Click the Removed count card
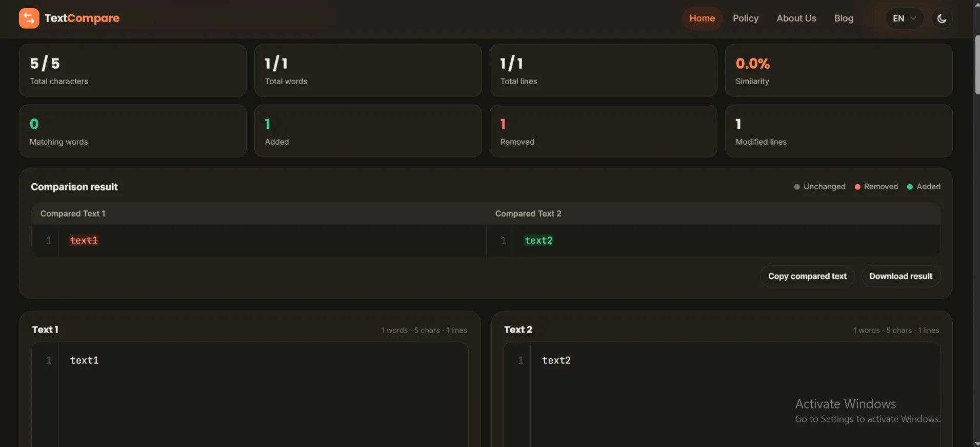Viewport: 980px width, 447px height. [603, 131]
